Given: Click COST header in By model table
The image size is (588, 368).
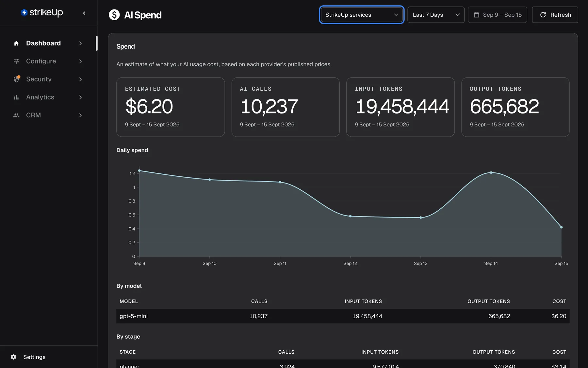Looking at the screenshot, I should tap(559, 301).
